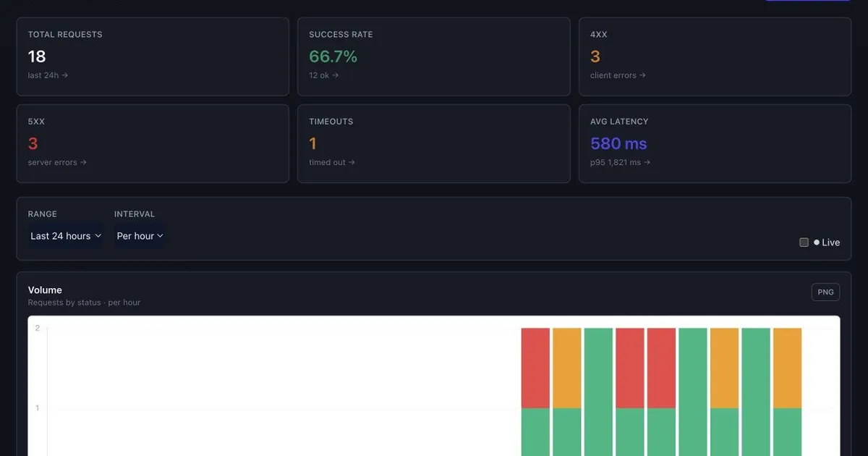868x456 pixels.
Task: Click the Volume chart title
Action: (45, 290)
